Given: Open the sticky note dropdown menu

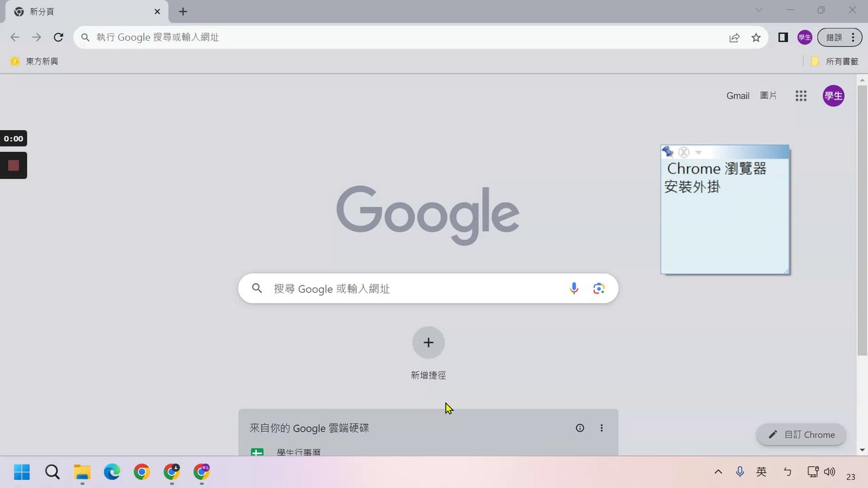Looking at the screenshot, I should (698, 152).
